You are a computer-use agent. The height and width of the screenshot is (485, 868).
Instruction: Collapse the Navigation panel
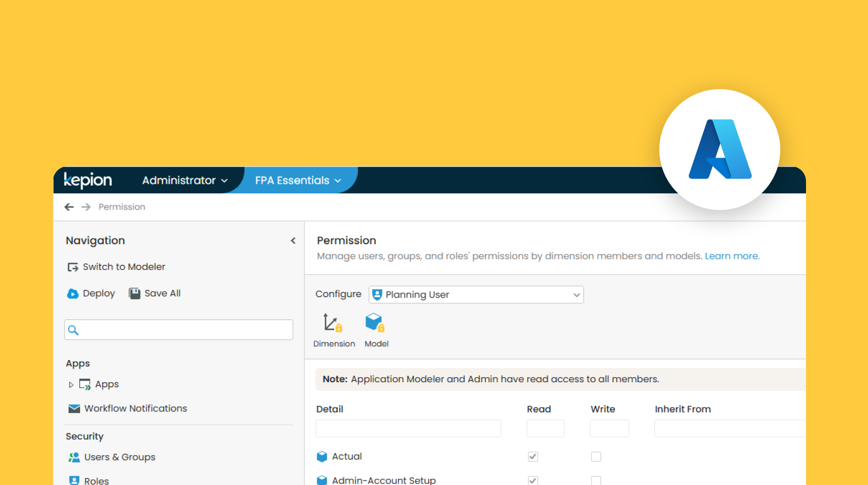coord(293,241)
